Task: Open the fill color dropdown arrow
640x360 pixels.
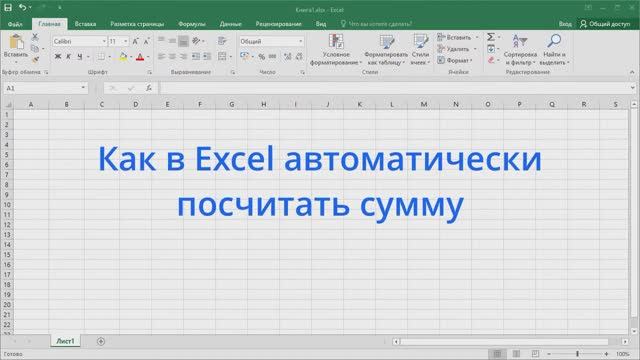Action: click(131, 57)
